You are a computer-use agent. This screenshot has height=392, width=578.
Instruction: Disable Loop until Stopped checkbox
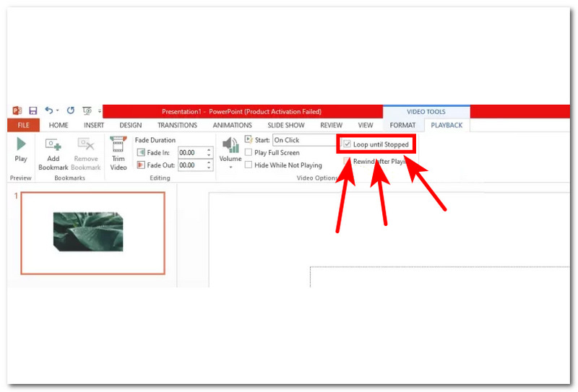(348, 144)
